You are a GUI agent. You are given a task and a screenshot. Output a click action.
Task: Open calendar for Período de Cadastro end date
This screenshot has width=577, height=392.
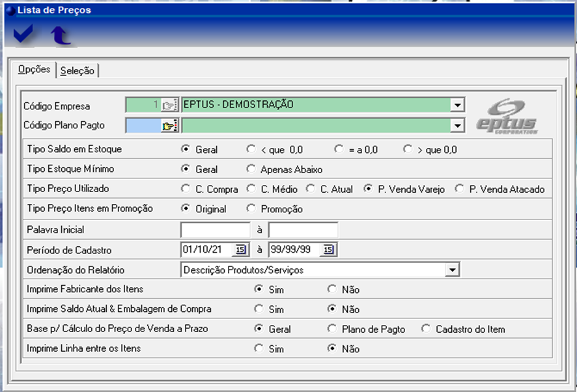pos(328,249)
